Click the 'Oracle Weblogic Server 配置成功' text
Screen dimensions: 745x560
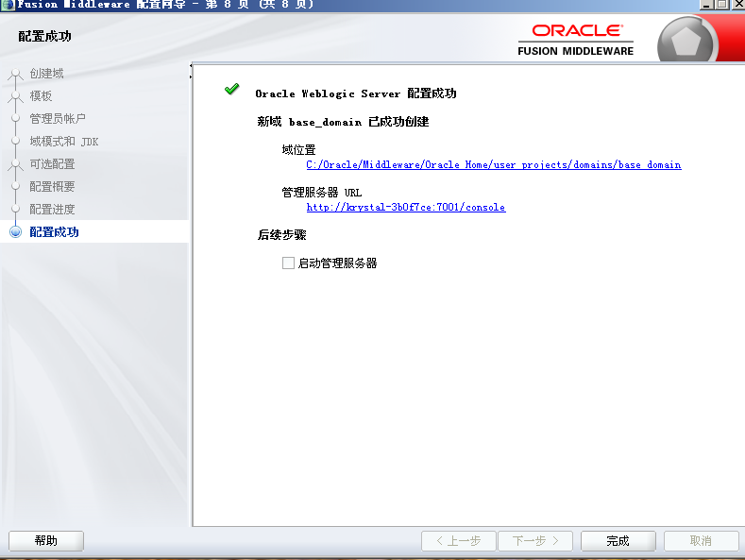[x=356, y=93]
